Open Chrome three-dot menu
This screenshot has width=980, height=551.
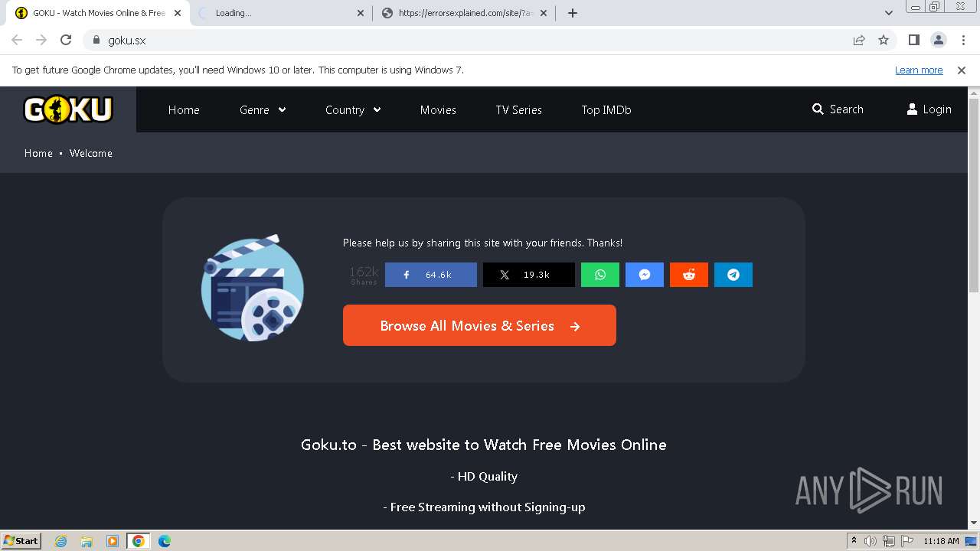point(963,41)
